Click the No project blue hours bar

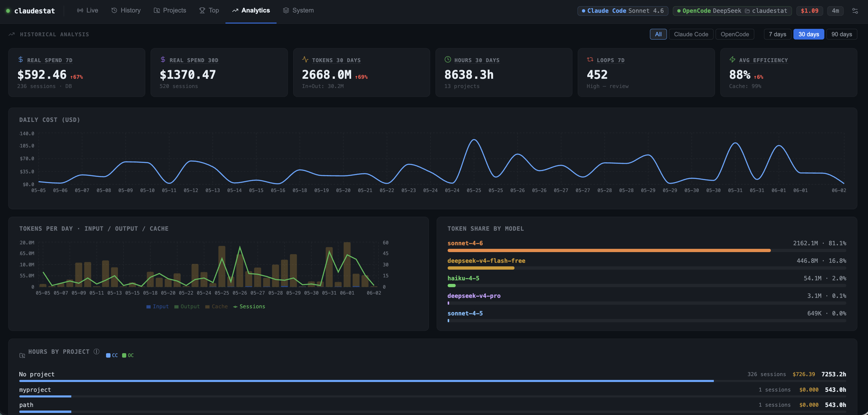click(366, 381)
